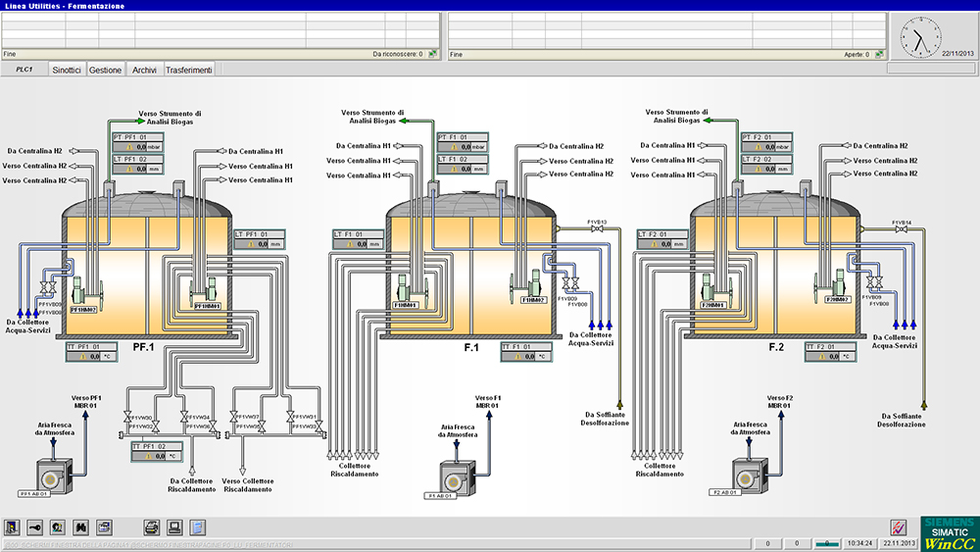This screenshot has height=552, width=980.
Task: Open the LT PF1 01 level faceplate
Action: click(260, 239)
